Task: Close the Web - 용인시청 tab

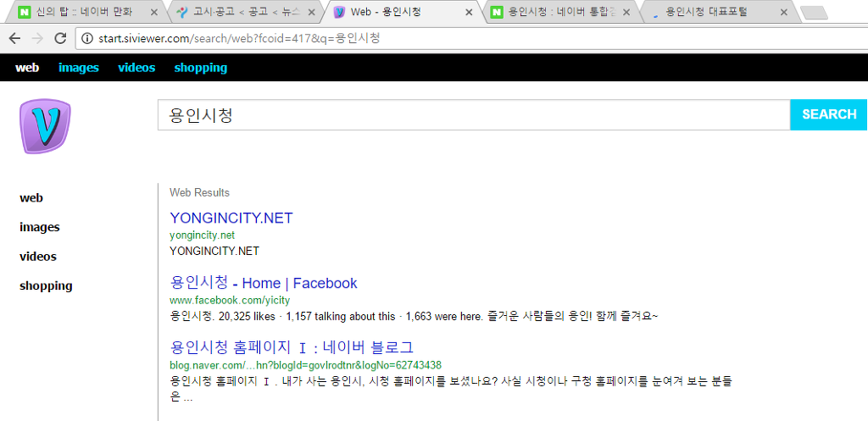Action: point(469,12)
